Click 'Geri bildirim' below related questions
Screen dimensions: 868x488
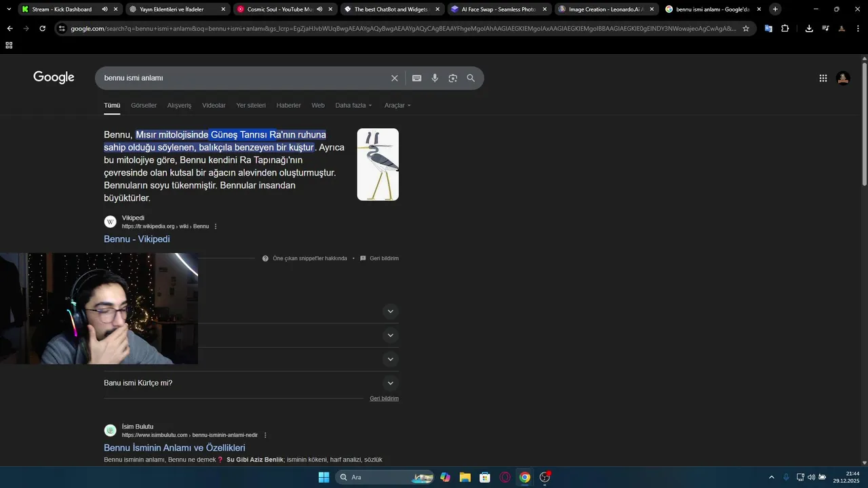point(384,399)
